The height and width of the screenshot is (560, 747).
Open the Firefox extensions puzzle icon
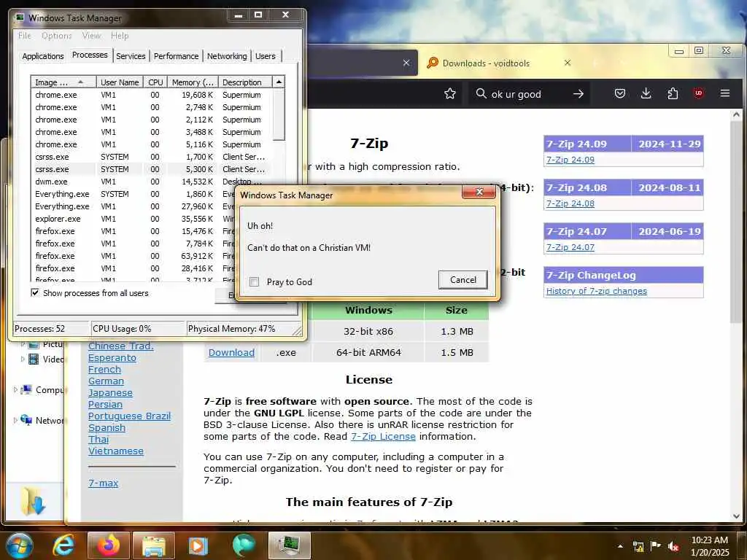(672, 94)
